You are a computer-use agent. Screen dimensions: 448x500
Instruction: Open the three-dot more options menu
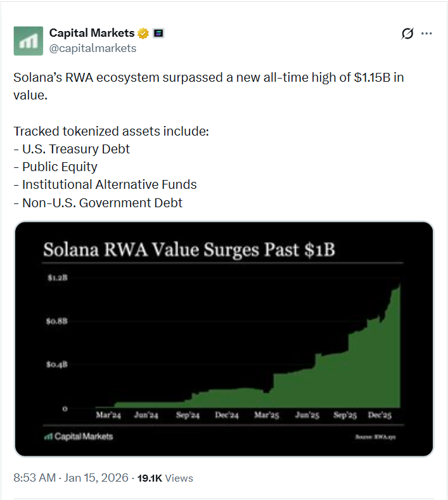click(426, 34)
